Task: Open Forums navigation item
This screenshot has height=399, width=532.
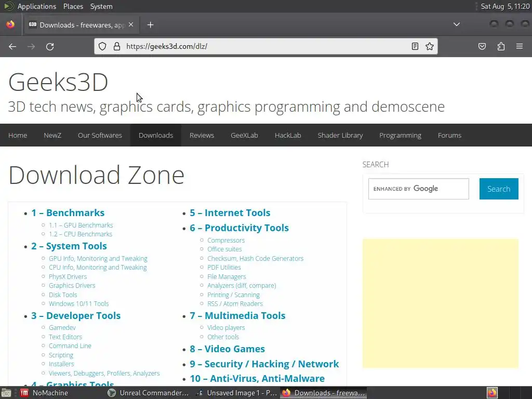Action: [x=449, y=135]
